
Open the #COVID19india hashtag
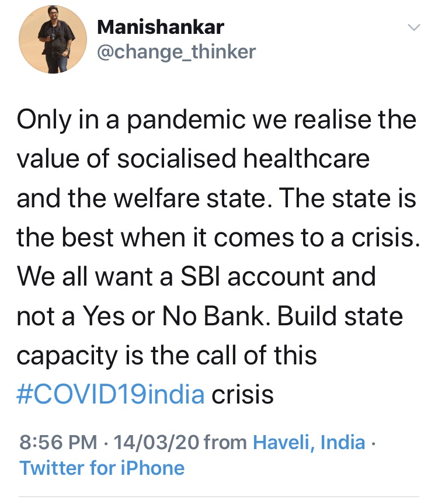tap(111, 395)
